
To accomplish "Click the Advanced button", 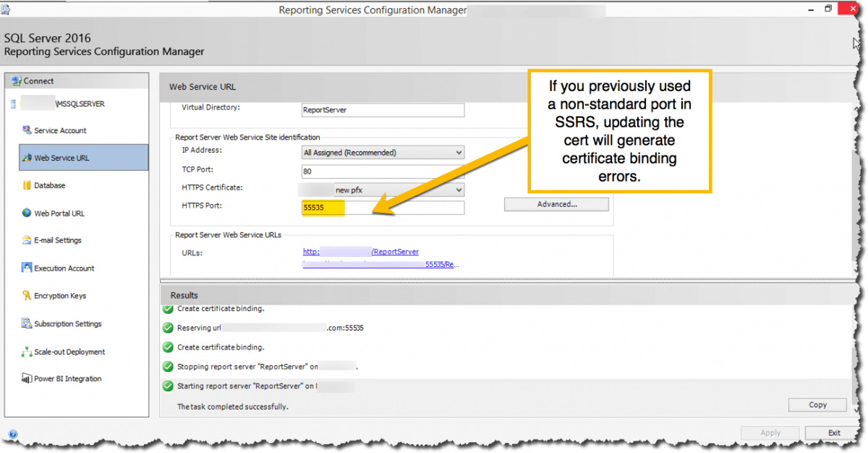I will click(556, 204).
